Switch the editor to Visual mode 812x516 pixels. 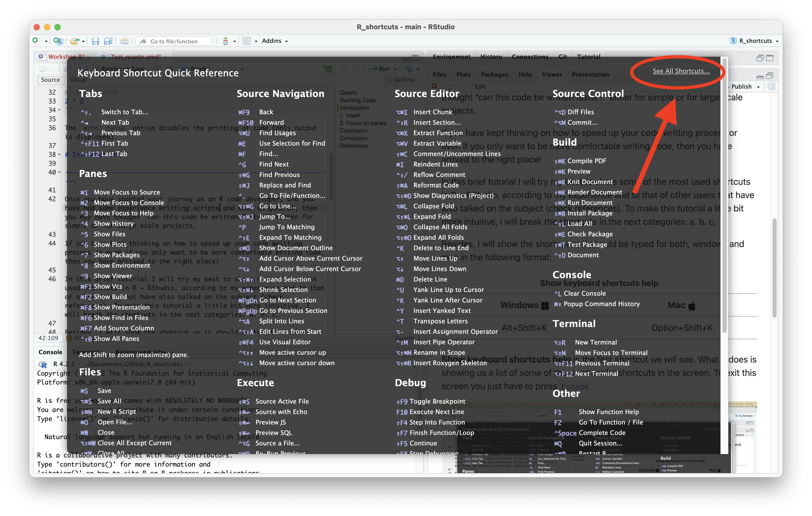[78, 80]
